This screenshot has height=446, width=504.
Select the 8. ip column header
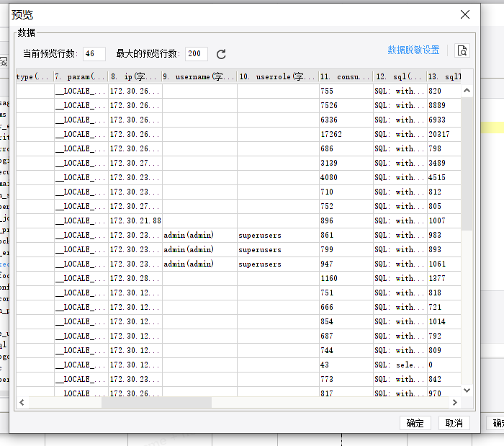point(135,76)
